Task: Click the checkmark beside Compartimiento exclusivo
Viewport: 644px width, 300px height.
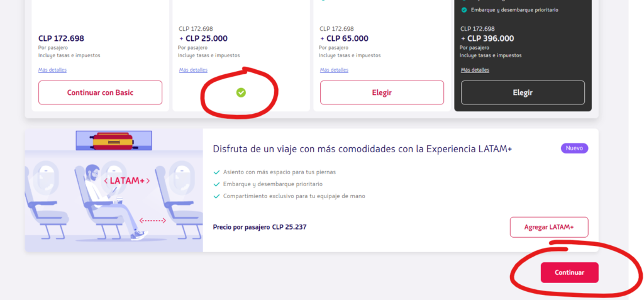Action: [217, 196]
